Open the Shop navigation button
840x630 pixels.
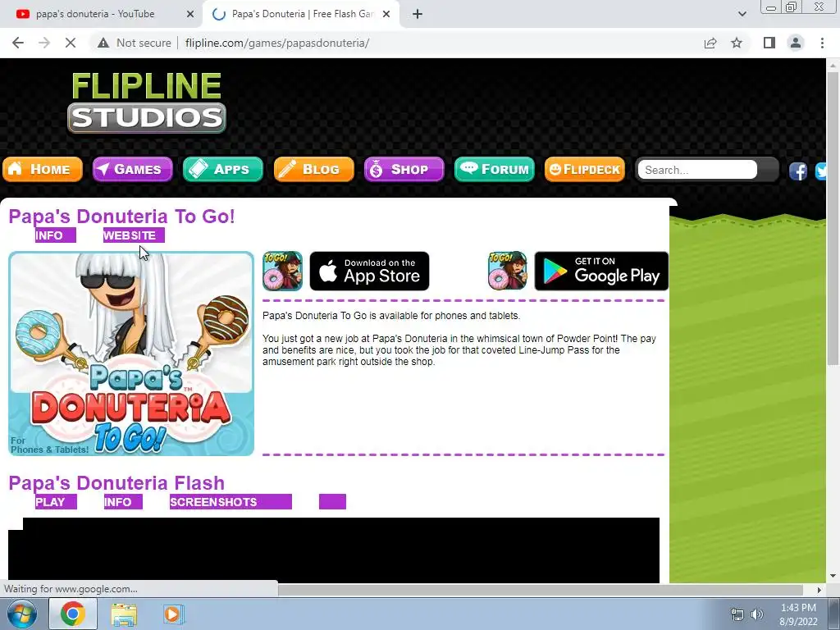(x=404, y=169)
